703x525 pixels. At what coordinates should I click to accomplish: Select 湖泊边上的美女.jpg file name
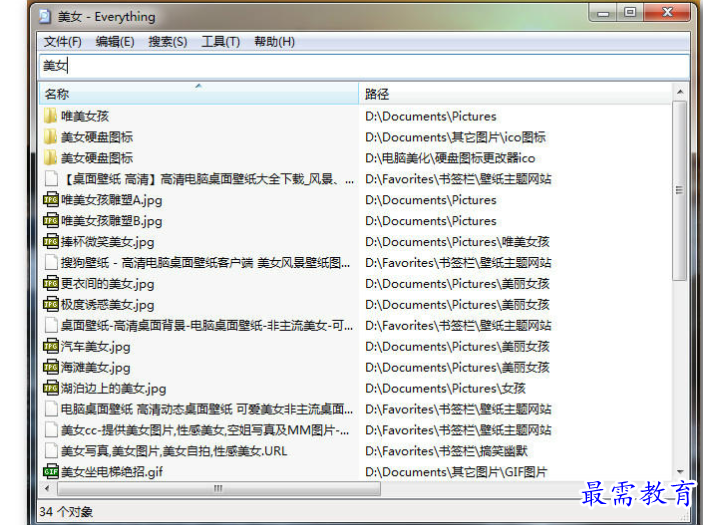(x=113, y=388)
